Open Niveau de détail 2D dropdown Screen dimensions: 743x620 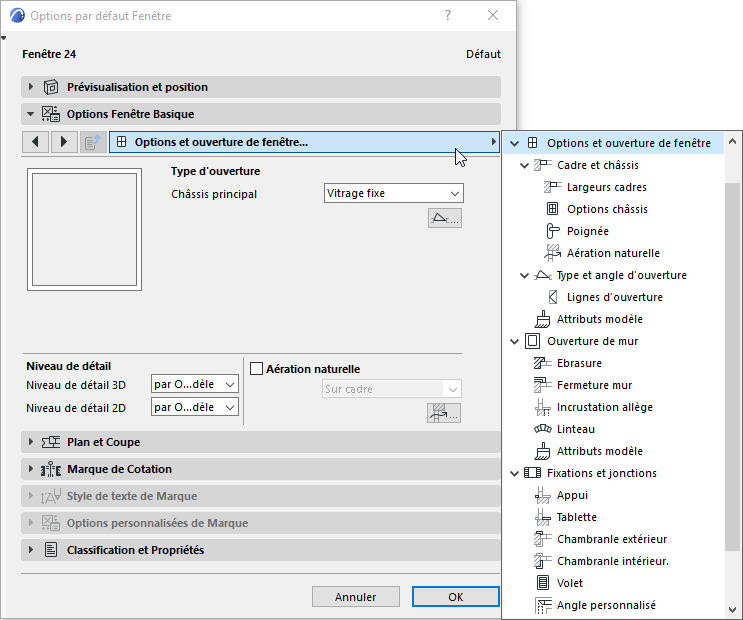click(x=195, y=407)
